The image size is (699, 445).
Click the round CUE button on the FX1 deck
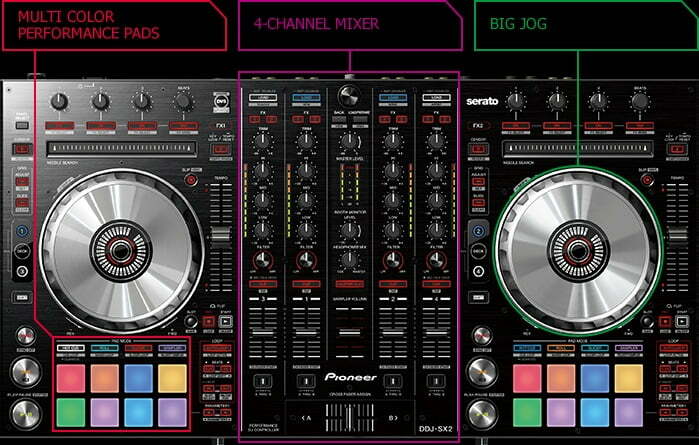click(x=26, y=372)
